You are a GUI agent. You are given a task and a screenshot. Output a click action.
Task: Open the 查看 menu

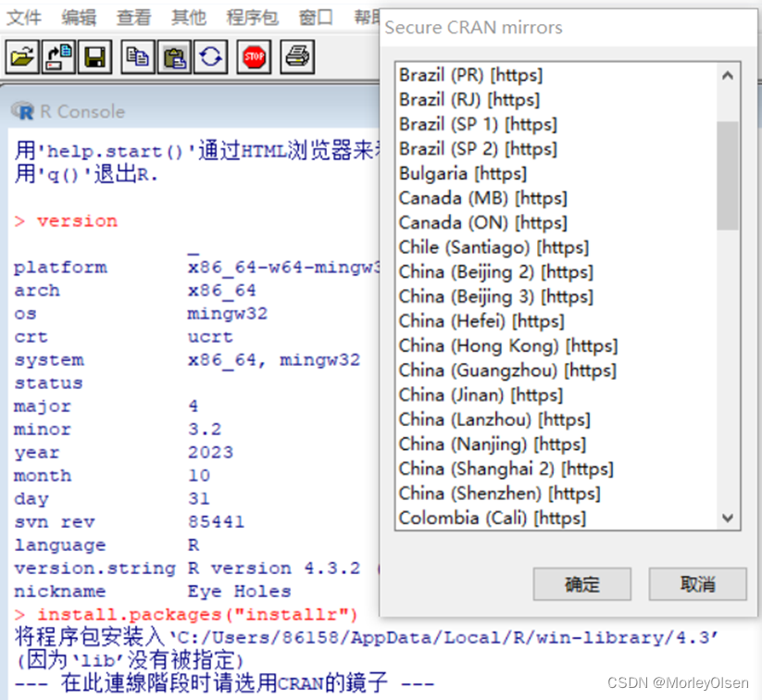tap(133, 18)
